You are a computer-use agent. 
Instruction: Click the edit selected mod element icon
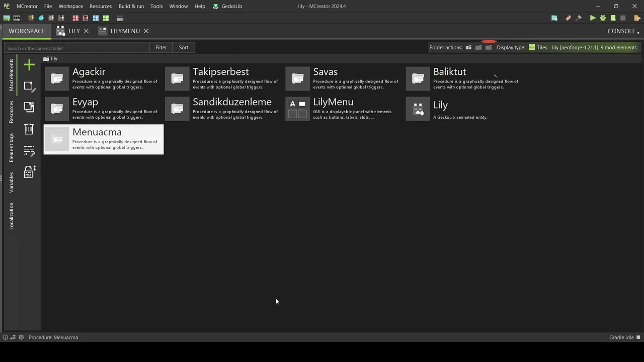point(29,86)
